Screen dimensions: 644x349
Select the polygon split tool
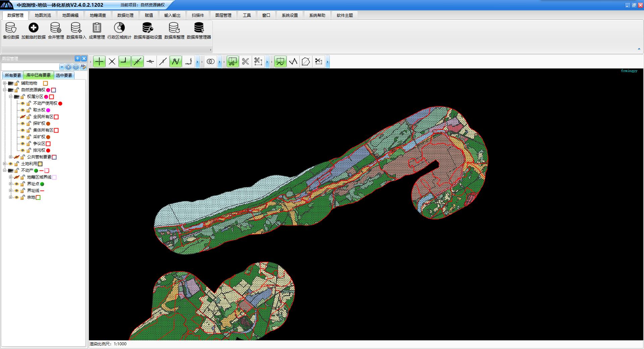coord(306,61)
